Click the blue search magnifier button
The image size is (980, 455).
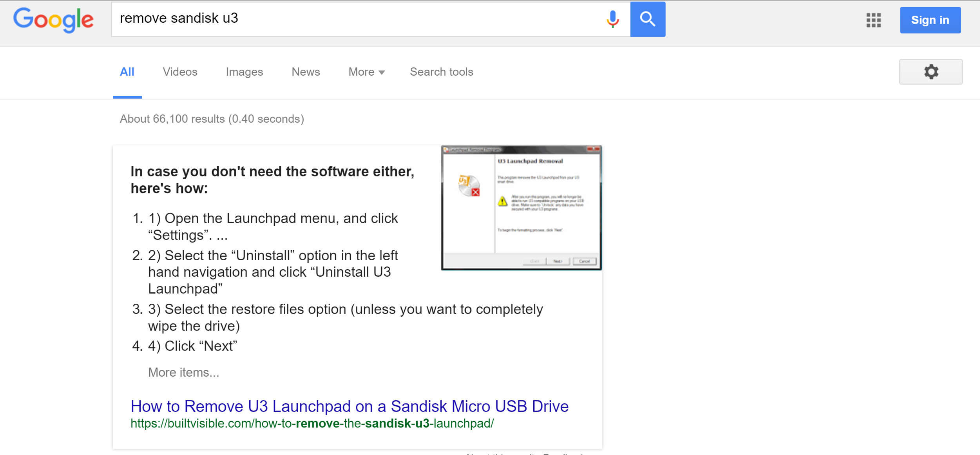click(x=647, y=19)
